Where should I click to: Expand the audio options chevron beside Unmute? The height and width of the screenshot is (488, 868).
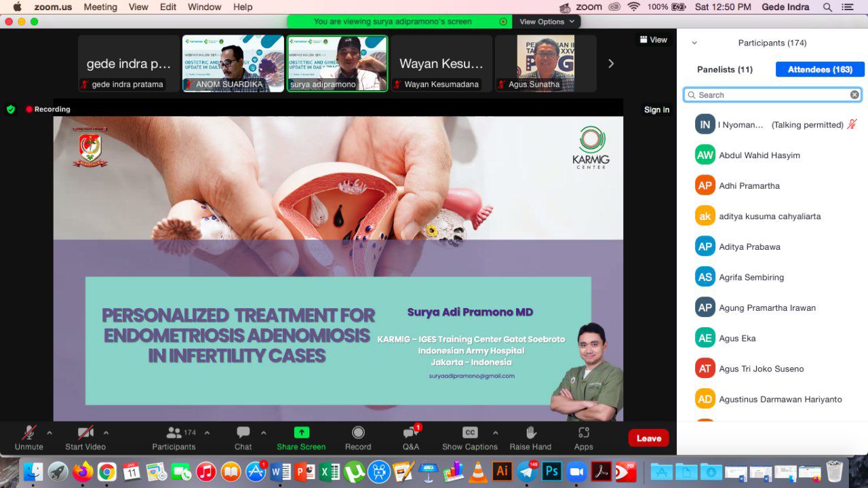tap(49, 432)
